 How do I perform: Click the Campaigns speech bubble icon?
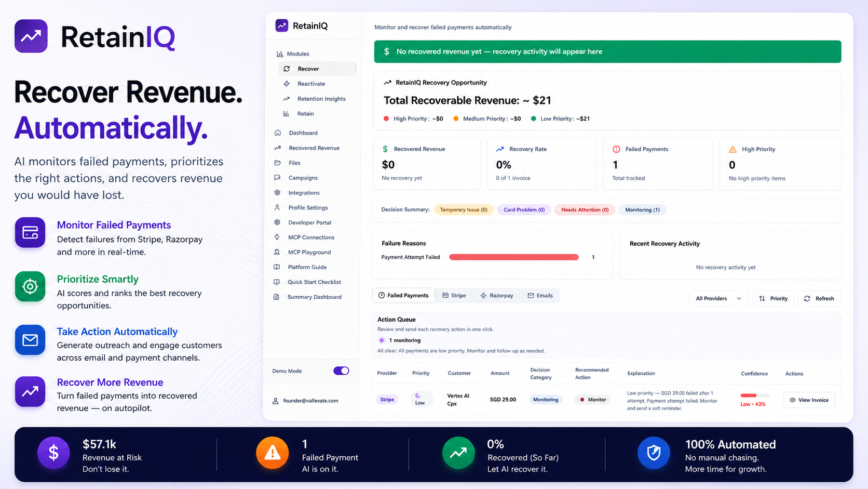tap(277, 178)
